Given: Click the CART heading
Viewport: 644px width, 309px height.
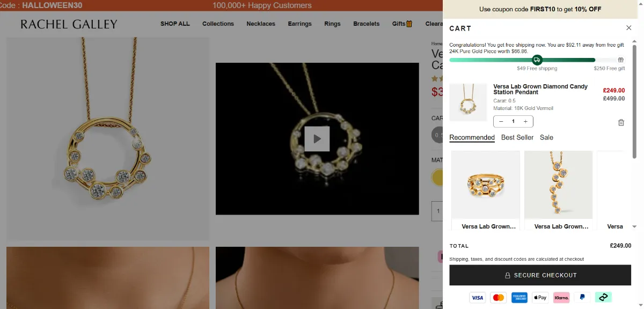Looking at the screenshot, I should click(x=460, y=28).
